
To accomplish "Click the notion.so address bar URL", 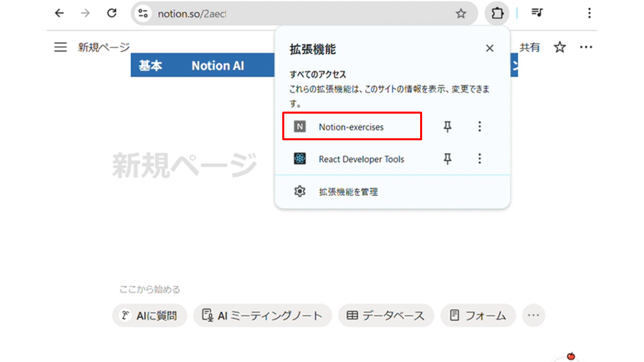I will coord(192,14).
